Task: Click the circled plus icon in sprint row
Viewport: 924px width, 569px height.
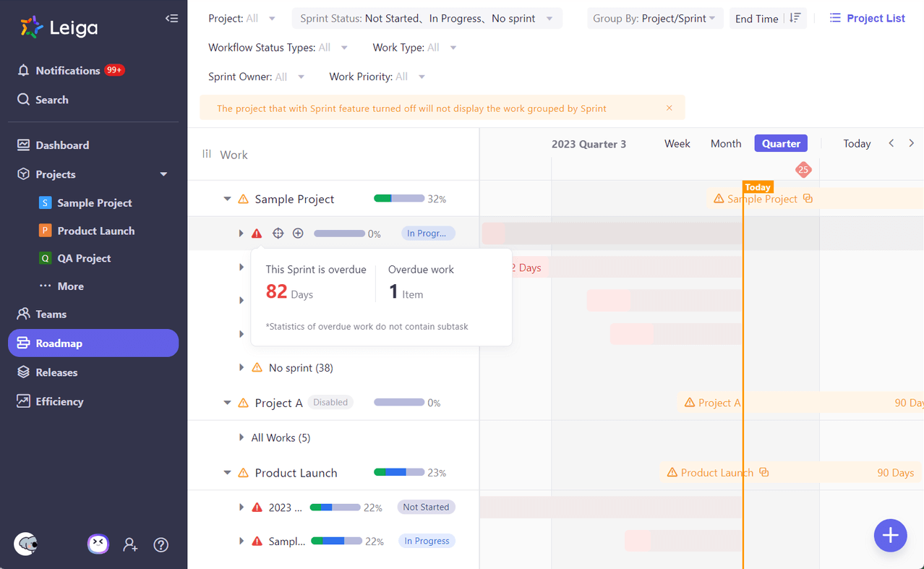Action: point(298,234)
